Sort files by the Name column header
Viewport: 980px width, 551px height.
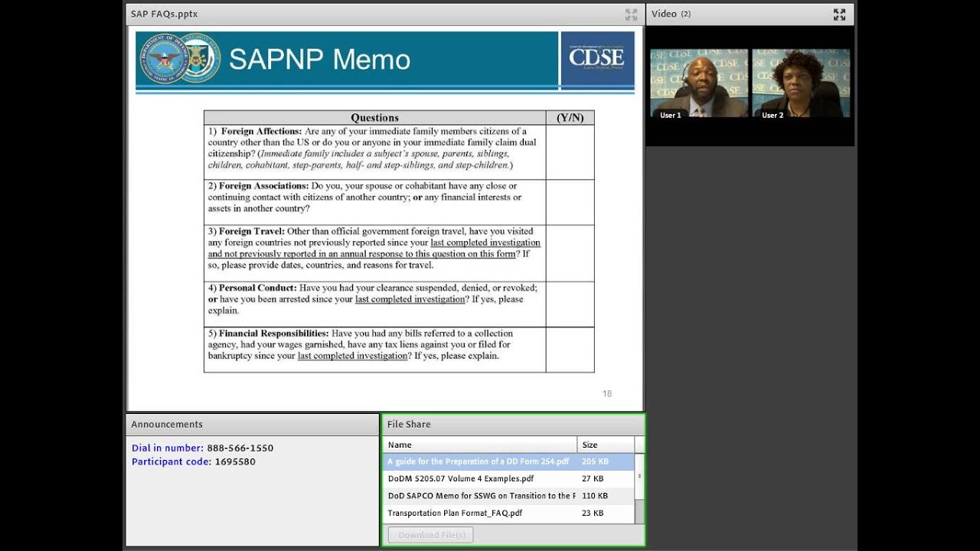pos(479,445)
